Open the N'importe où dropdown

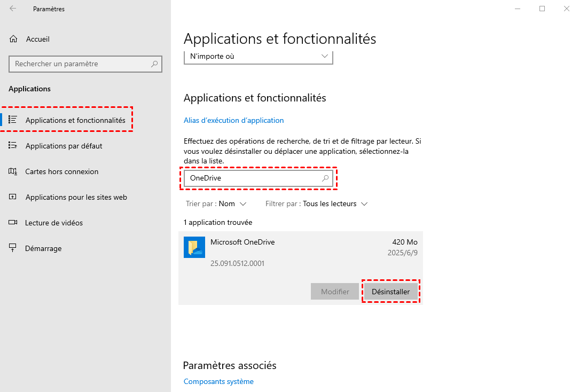[259, 56]
